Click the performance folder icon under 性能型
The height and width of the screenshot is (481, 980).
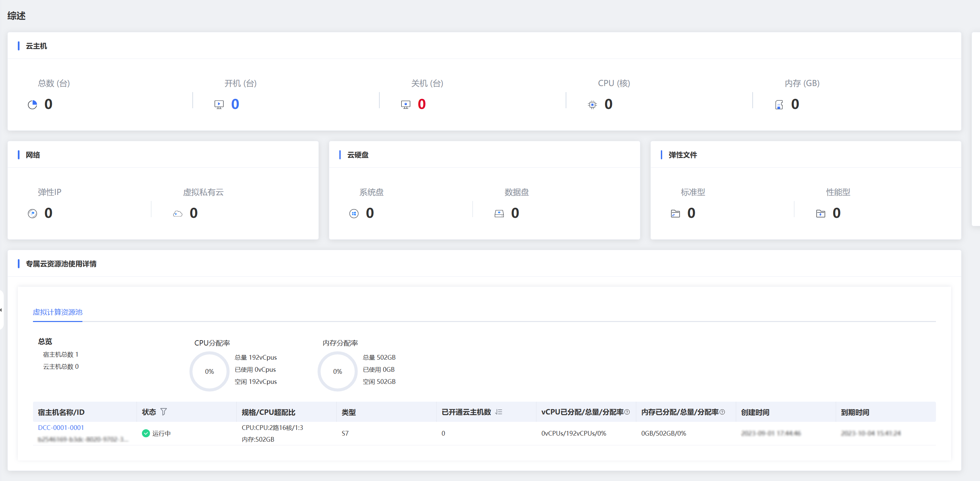coord(821,214)
